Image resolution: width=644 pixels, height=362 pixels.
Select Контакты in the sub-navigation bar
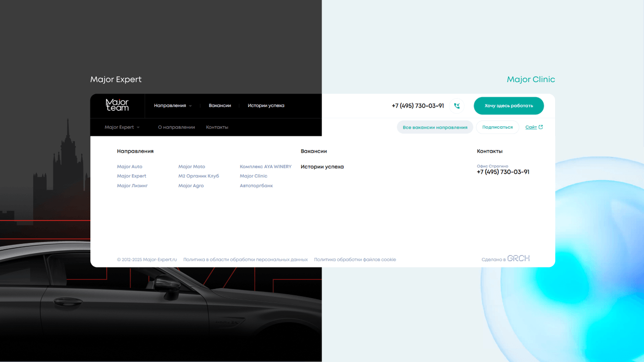tap(217, 127)
